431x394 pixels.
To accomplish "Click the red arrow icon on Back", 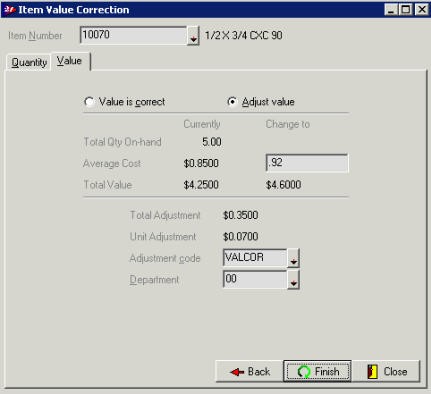I will [x=237, y=372].
